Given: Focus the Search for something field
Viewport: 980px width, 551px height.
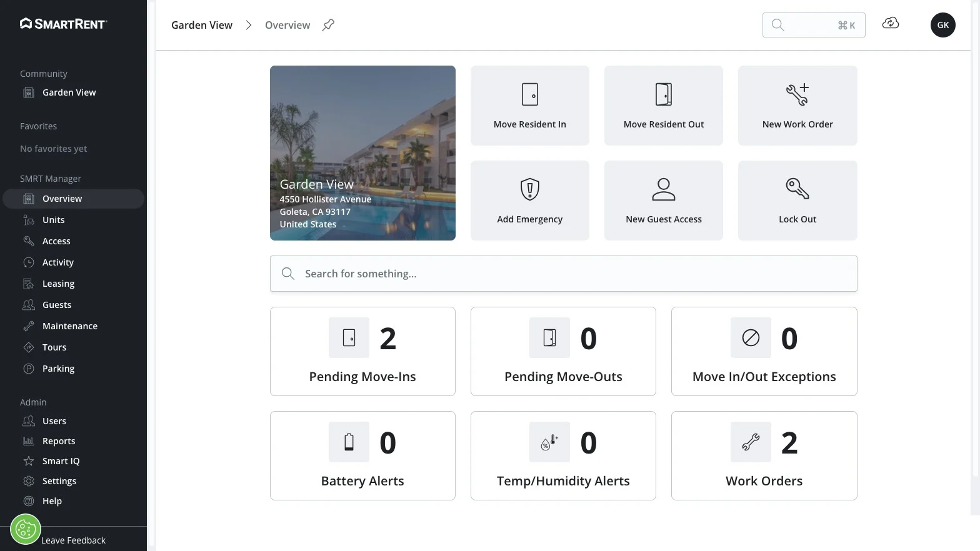Looking at the screenshot, I should pos(563,274).
